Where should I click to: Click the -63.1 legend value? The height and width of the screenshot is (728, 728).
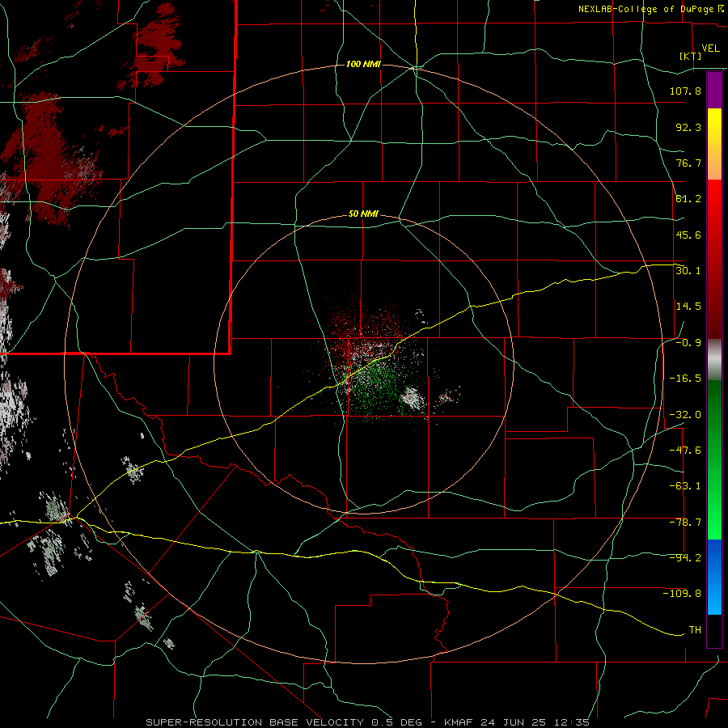click(685, 486)
